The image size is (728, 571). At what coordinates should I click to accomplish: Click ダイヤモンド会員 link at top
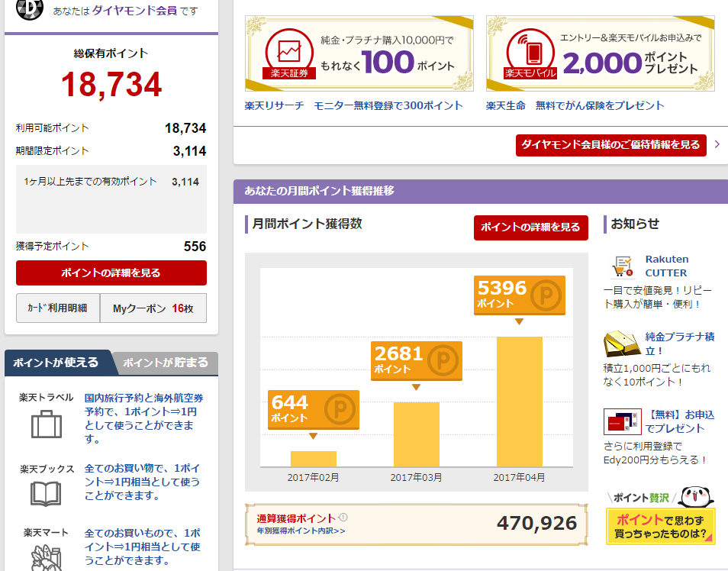click(134, 11)
